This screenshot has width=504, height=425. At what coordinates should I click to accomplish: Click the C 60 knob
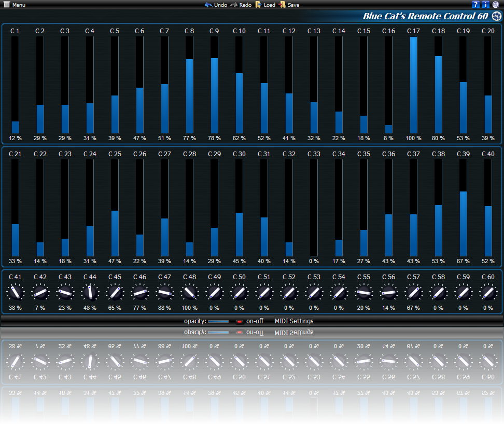[488, 293]
